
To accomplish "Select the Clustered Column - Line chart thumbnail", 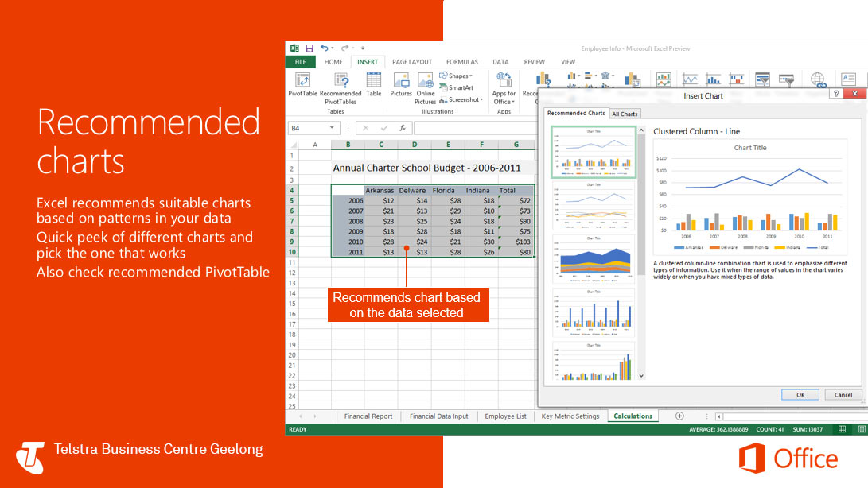I will coord(594,152).
